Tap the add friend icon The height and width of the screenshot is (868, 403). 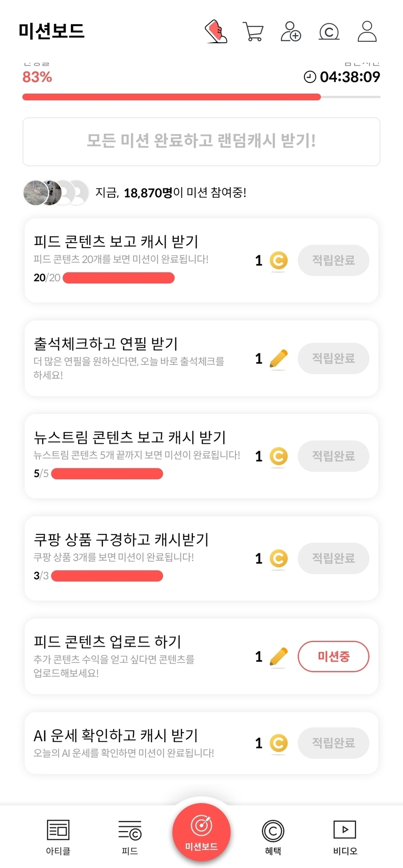click(x=291, y=32)
